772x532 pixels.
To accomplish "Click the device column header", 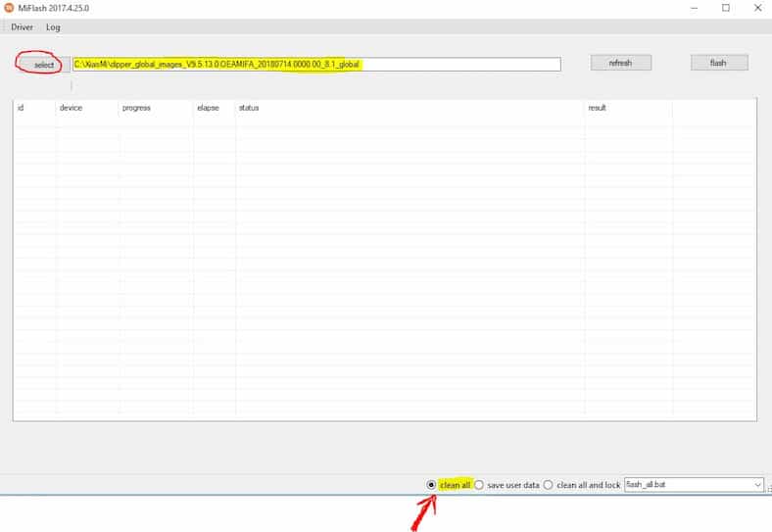I will point(71,108).
